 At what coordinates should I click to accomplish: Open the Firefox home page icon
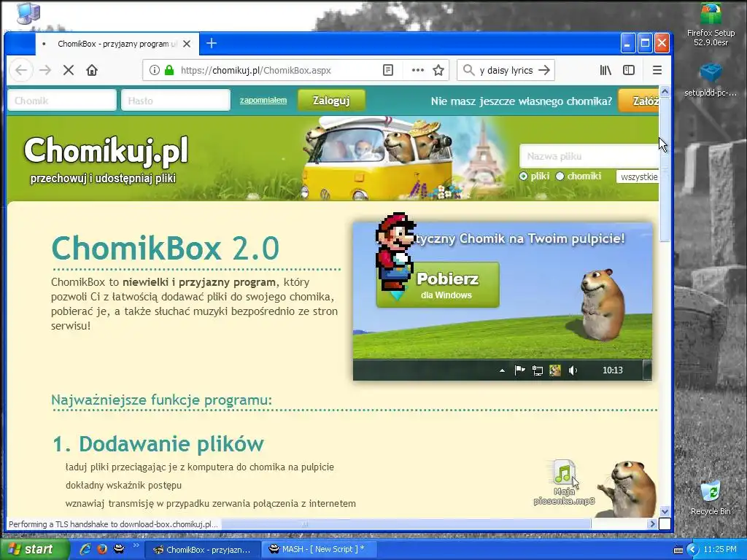pos(92,71)
